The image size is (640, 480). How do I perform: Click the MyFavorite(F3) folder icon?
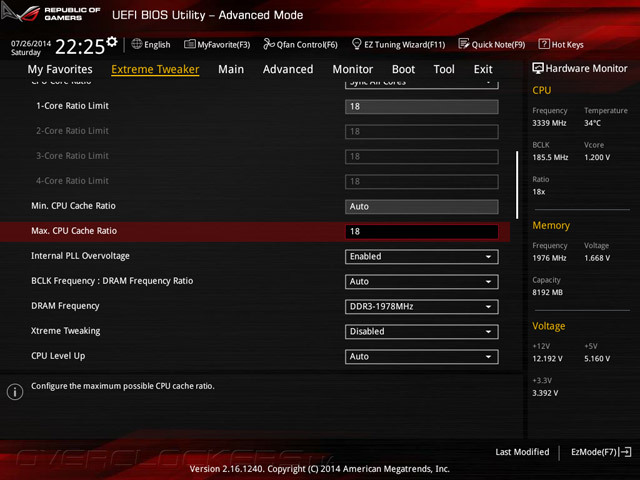coord(189,44)
